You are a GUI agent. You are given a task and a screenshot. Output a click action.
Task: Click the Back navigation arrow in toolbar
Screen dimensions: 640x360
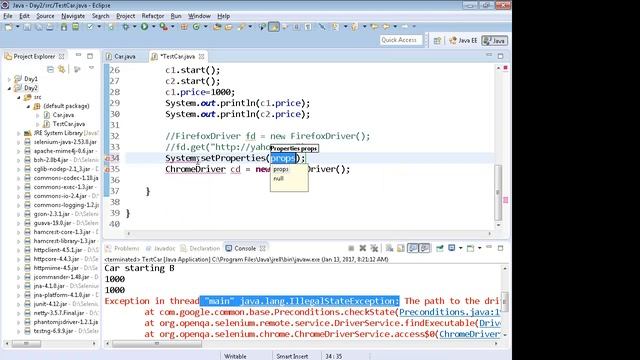point(386,27)
